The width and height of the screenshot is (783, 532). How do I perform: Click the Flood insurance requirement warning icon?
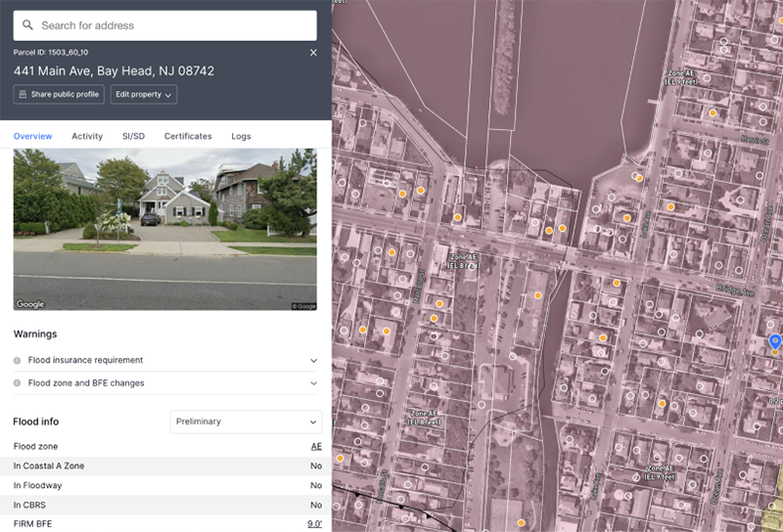tap(18, 361)
